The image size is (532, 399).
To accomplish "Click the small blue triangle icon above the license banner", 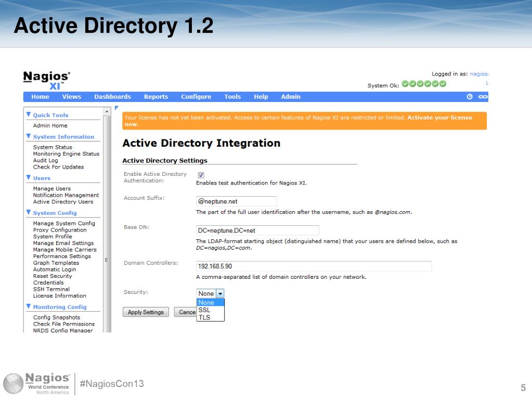I will 116,108.
